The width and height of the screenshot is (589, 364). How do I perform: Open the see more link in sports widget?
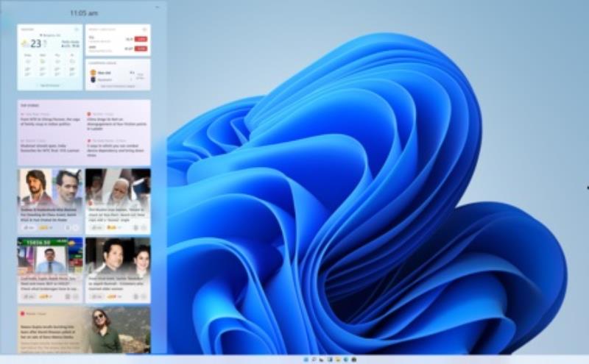click(x=118, y=86)
